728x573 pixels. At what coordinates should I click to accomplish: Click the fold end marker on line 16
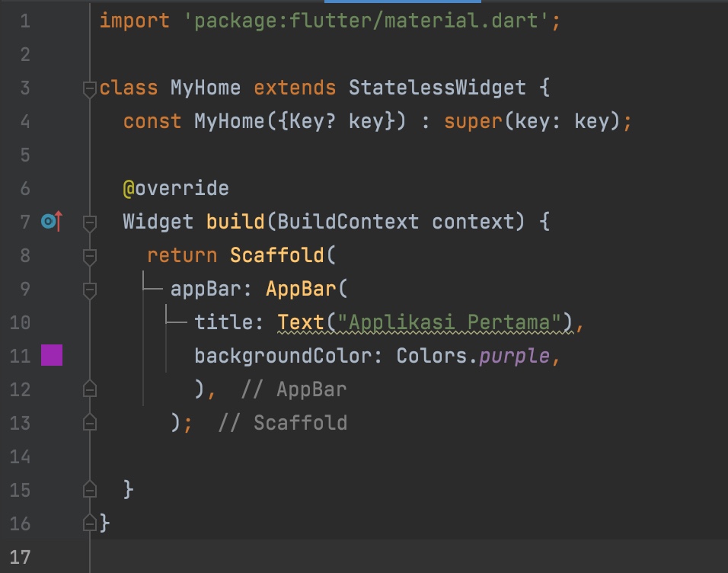(90, 523)
